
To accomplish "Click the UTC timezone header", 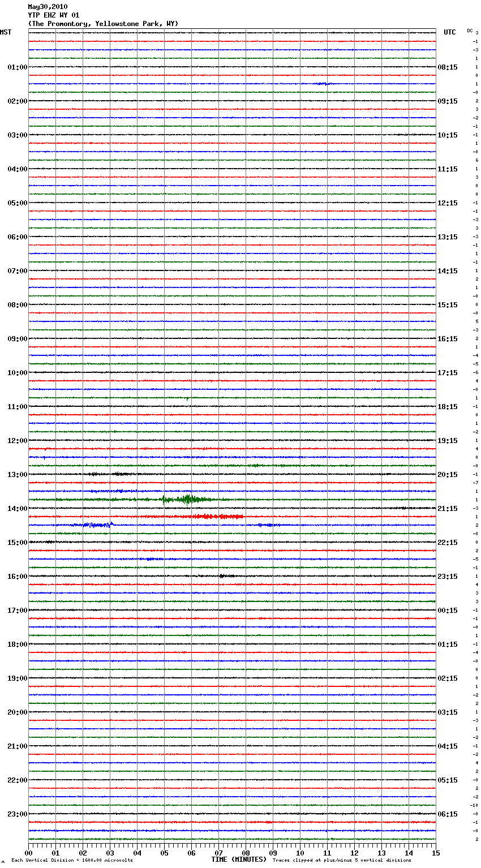I will point(449,32).
